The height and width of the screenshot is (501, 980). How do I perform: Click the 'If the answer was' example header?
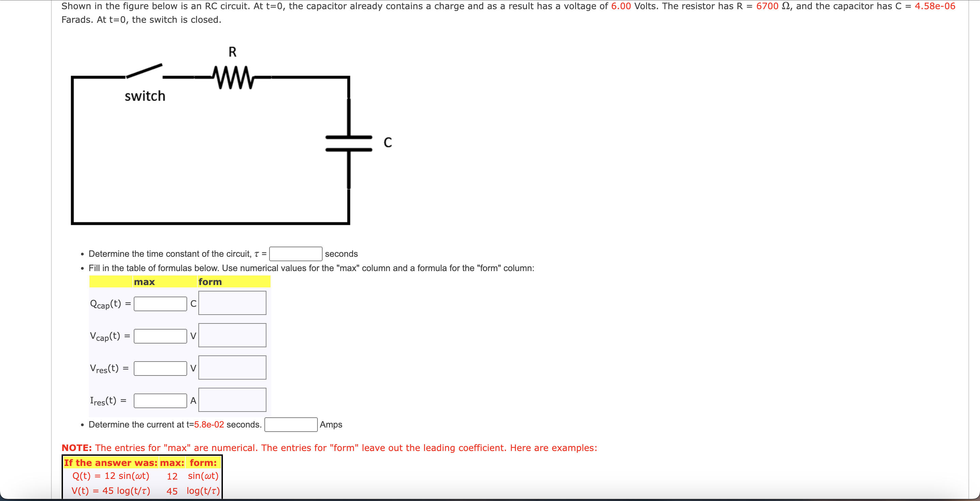(110, 463)
